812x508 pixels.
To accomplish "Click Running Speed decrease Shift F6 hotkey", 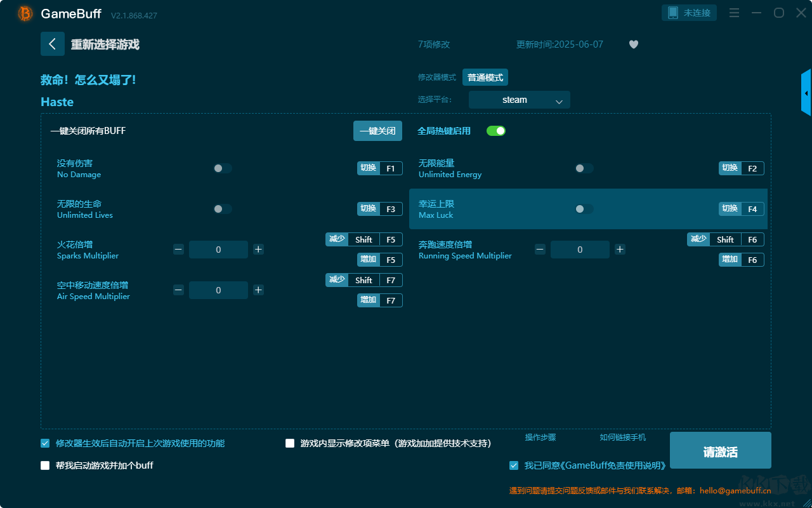I will pos(726,239).
